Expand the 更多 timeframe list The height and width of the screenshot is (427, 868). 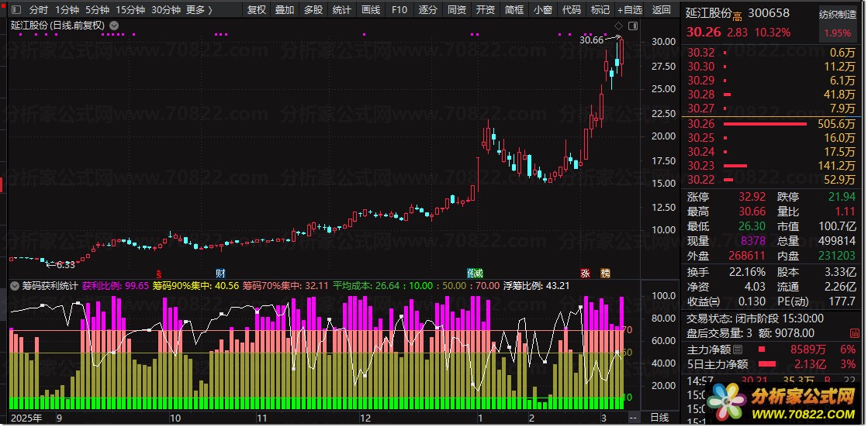(x=199, y=10)
